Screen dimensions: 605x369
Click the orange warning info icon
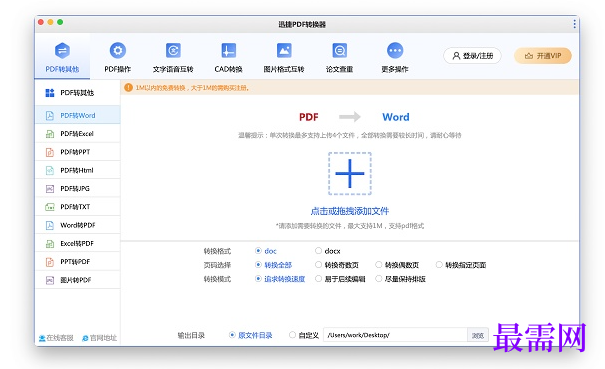(x=128, y=88)
